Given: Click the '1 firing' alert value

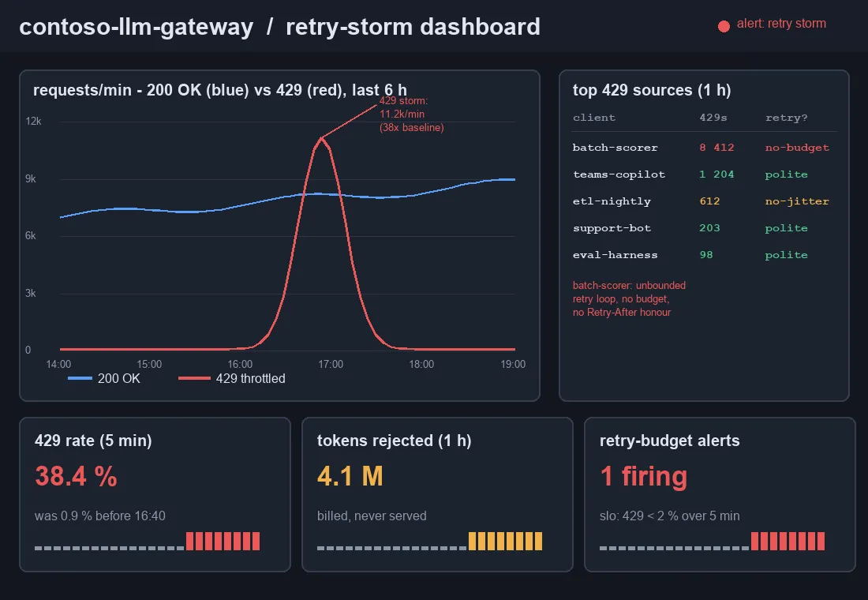Looking at the screenshot, I should point(644,476).
